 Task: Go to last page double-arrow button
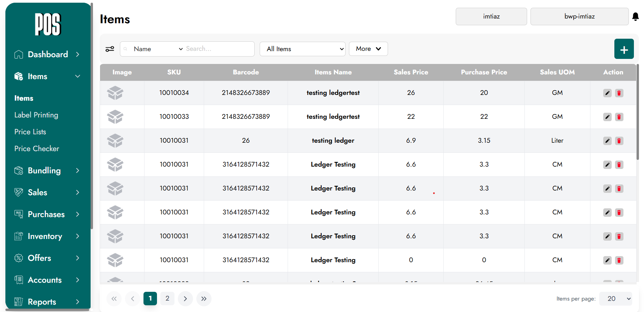[204, 299]
